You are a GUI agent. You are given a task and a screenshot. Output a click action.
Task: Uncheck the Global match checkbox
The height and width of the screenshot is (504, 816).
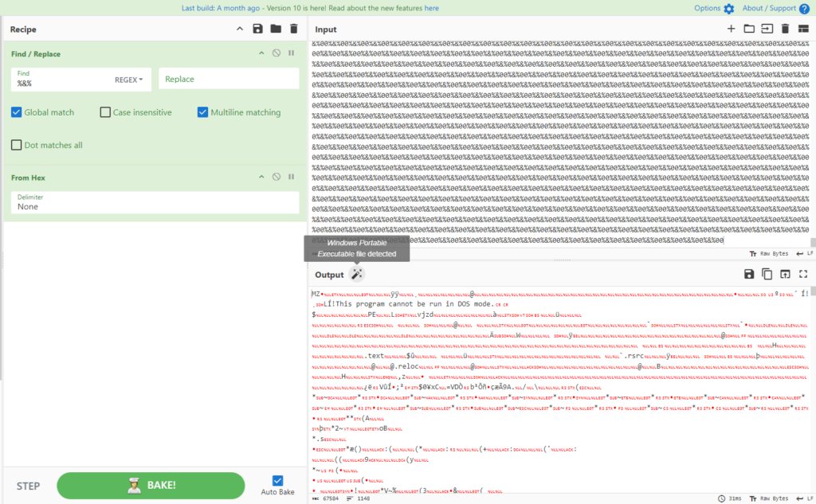point(16,112)
